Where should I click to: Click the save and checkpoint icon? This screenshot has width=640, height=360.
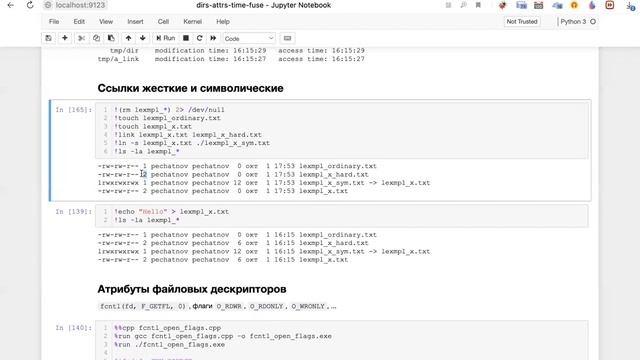tap(49, 38)
